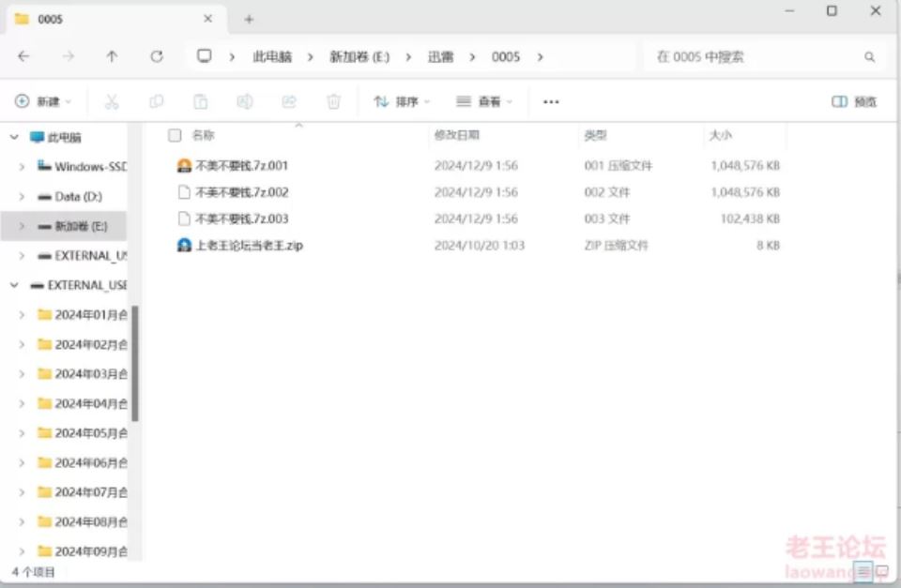Click the file icon of 不美不要钱.7z.002
901x588 pixels.
184,192
